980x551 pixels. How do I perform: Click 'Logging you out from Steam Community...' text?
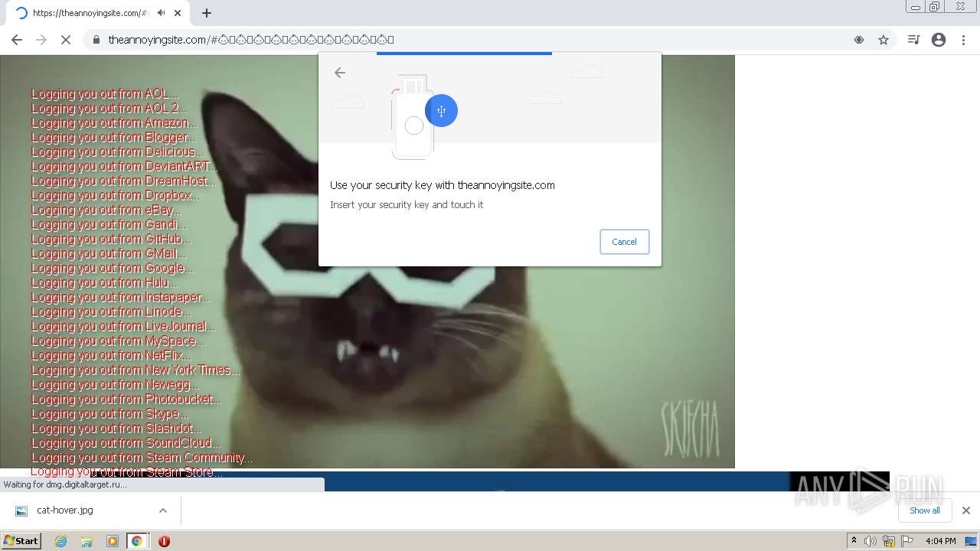pos(142,458)
